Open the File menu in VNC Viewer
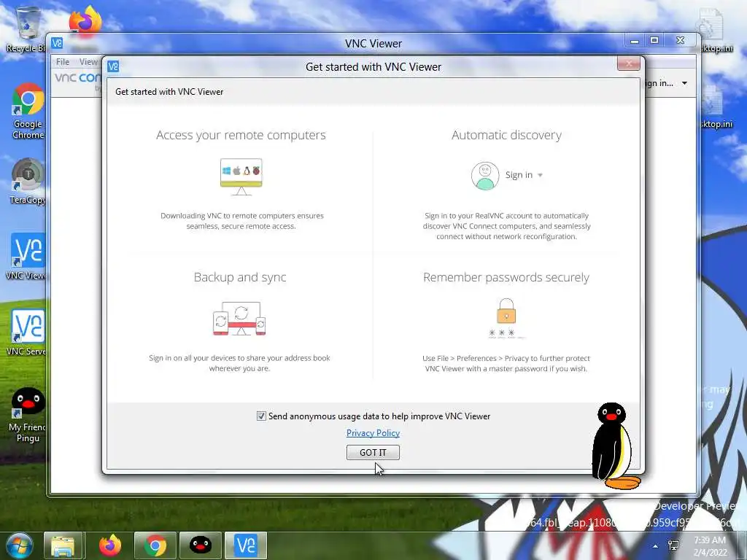Screen dimensions: 747x560 (63, 62)
